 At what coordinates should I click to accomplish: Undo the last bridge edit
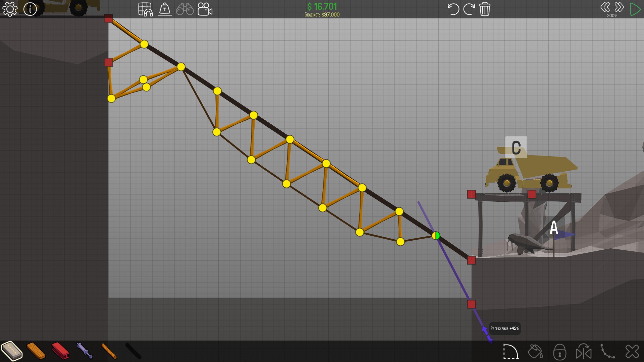453,9
